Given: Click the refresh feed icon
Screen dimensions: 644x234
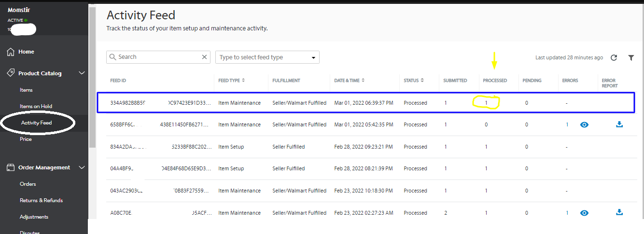Looking at the screenshot, I should coord(614,57).
